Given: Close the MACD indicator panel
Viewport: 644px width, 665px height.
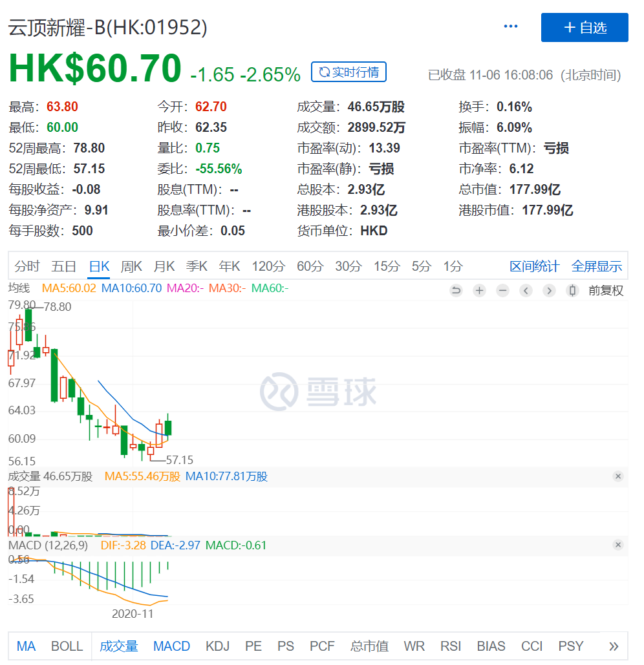Looking at the screenshot, I should pyautogui.click(x=618, y=545).
